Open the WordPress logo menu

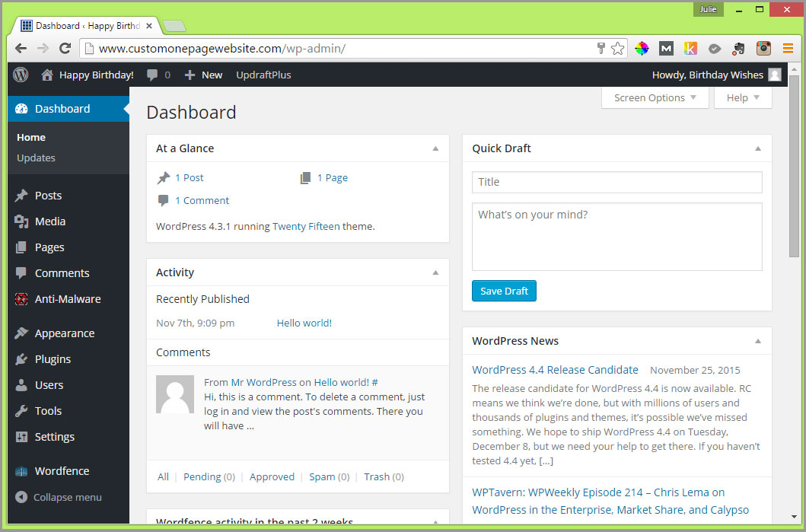(x=21, y=75)
